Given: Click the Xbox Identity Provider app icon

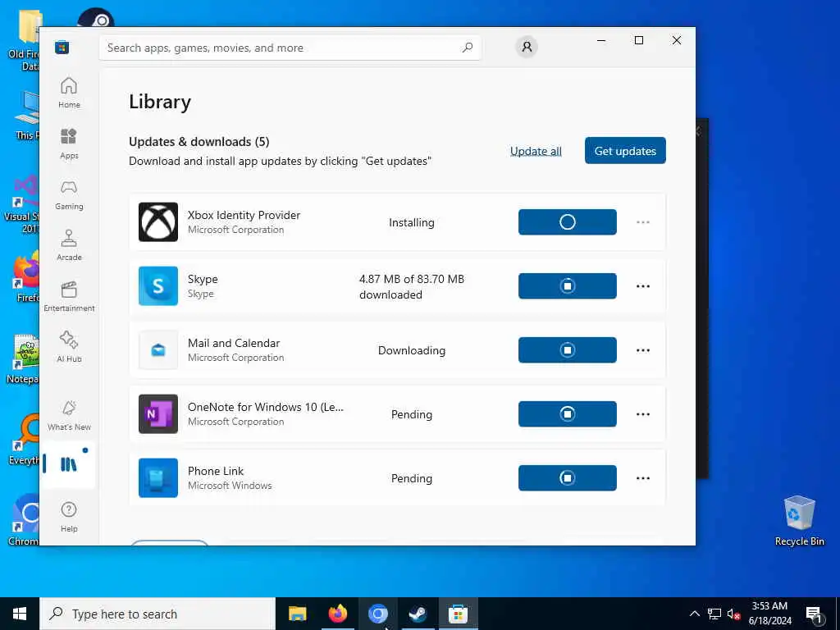Looking at the screenshot, I should pos(158,221).
